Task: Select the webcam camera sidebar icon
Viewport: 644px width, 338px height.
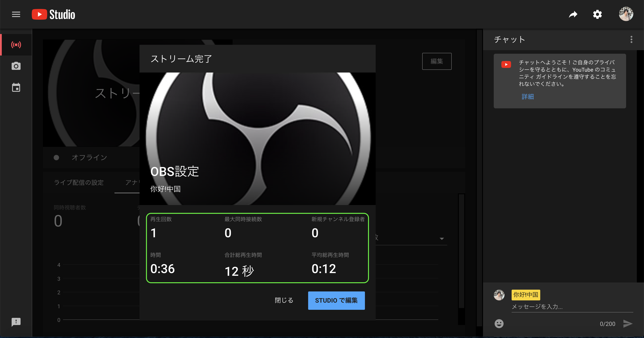Action: tap(16, 66)
